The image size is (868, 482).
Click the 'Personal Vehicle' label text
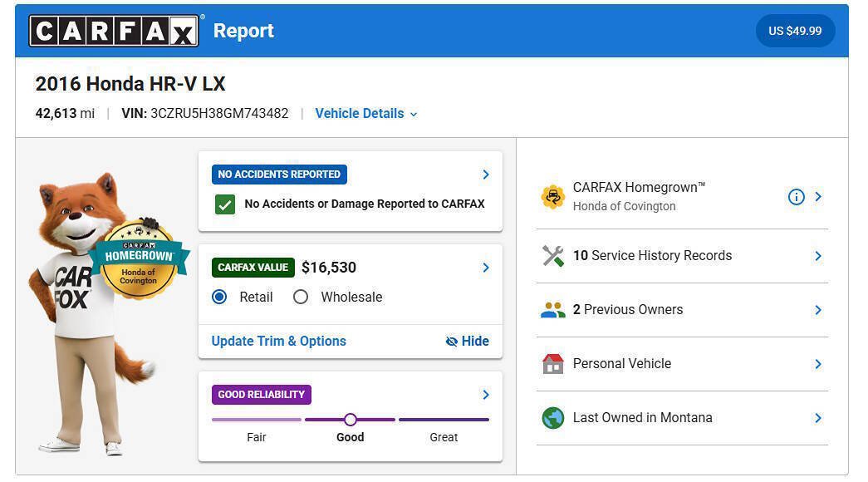click(621, 363)
